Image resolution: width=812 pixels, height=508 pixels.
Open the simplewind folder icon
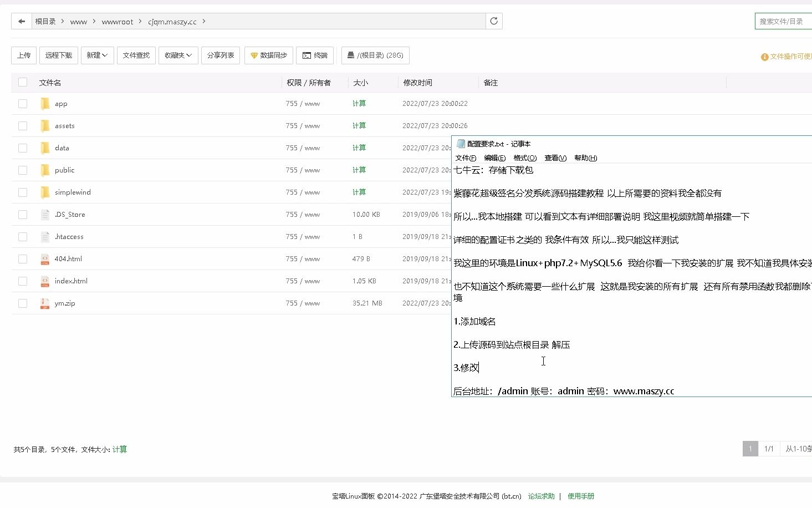pos(45,192)
